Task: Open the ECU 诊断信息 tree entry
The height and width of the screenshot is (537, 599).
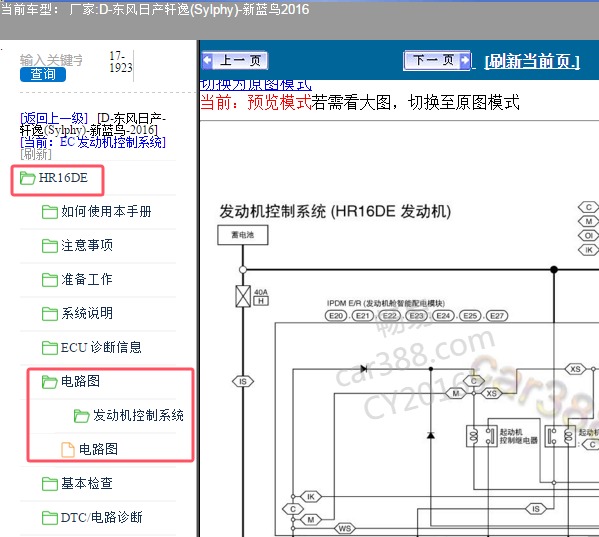Action: point(101,348)
